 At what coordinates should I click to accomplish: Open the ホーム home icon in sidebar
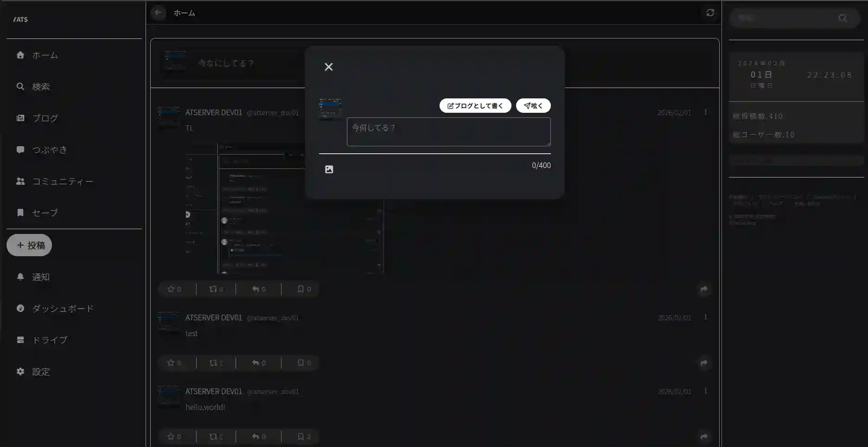click(x=20, y=55)
